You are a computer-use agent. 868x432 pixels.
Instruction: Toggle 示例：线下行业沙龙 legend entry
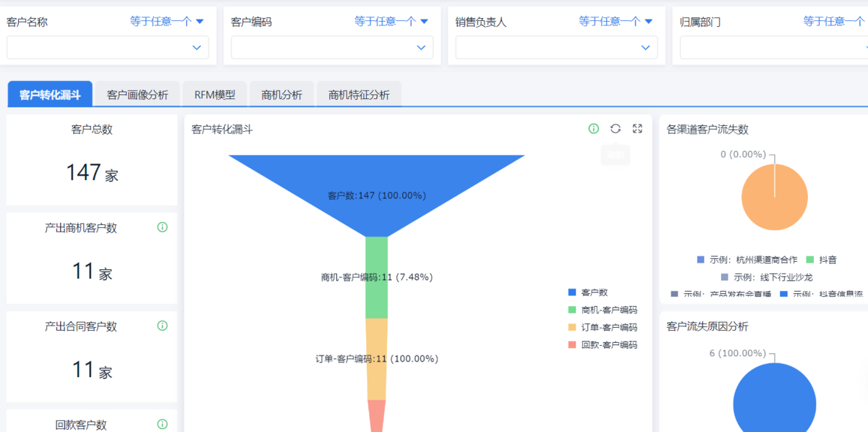pyautogui.click(x=767, y=277)
